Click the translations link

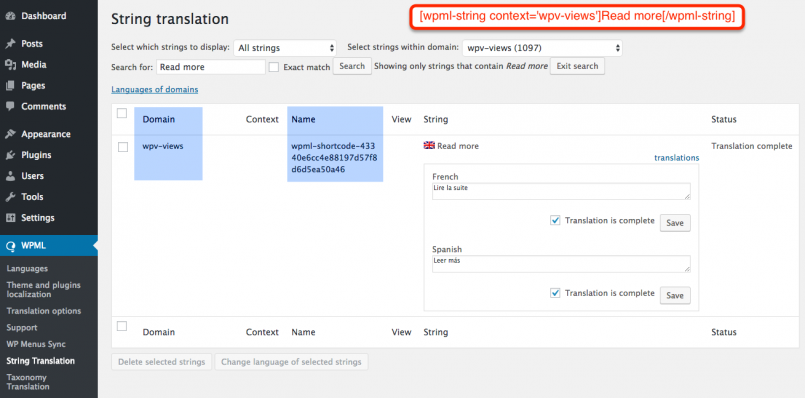(x=677, y=158)
